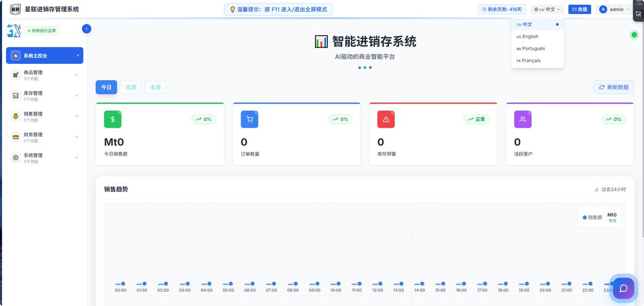Close the 中文 language dropdown
Screen dimensions: 644x306
tap(547, 9)
